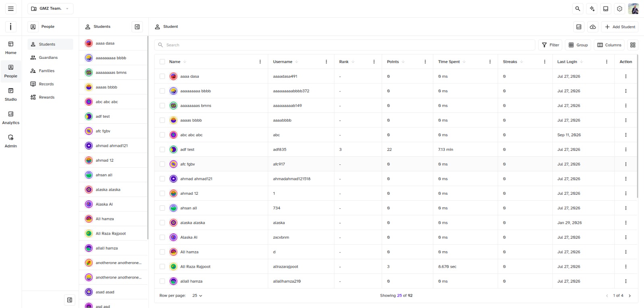Toggle the select-all checkbox in header
The image size is (644, 308).
coord(162,62)
